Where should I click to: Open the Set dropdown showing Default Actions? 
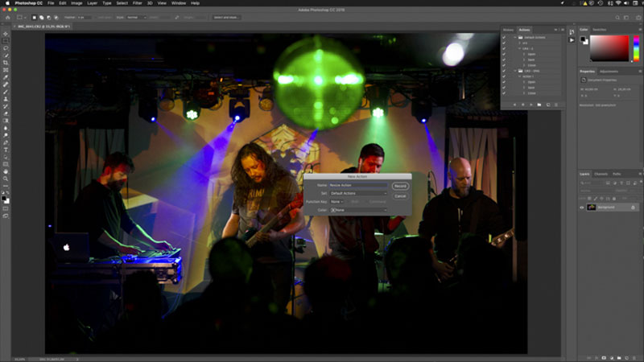pos(358,193)
